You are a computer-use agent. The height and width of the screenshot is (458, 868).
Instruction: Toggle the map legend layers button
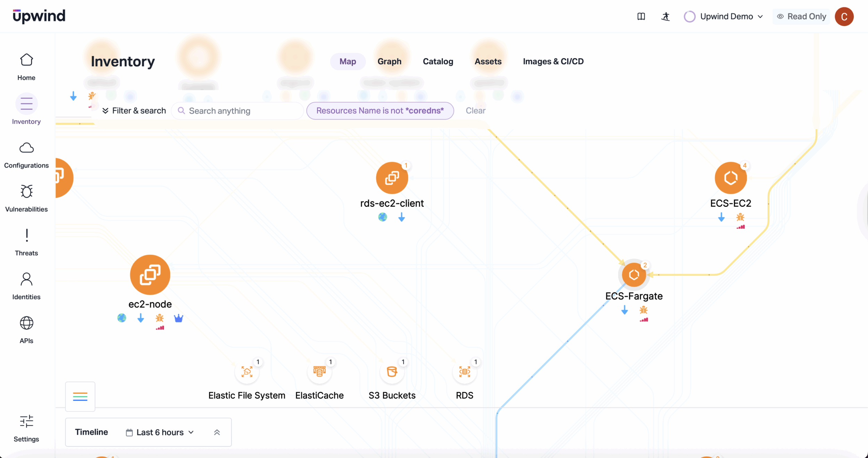80,396
